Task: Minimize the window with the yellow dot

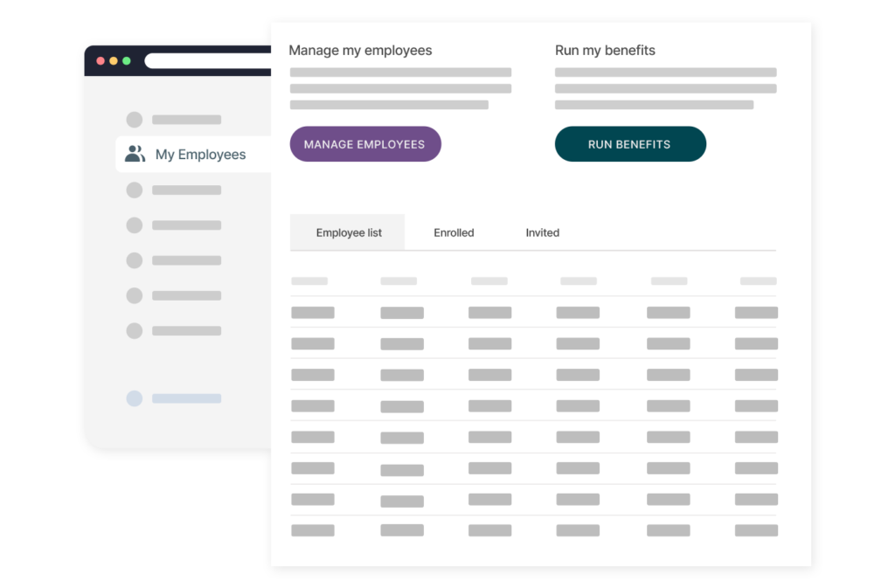Action: point(114,61)
